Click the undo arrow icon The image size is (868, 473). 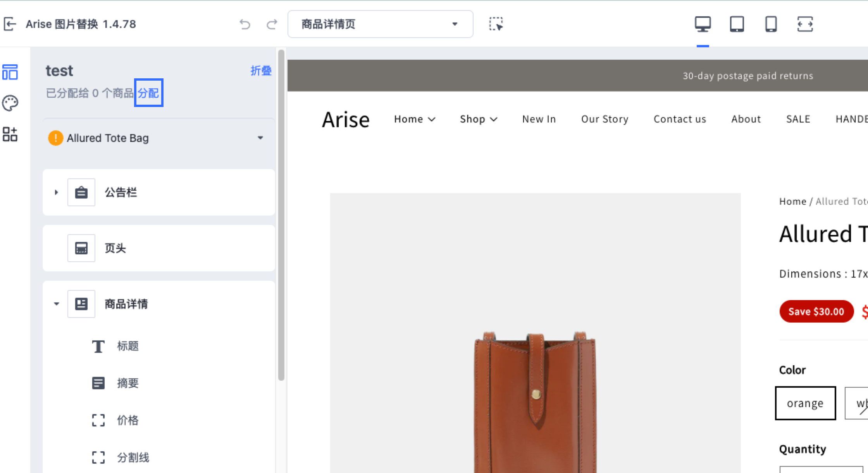(x=245, y=24)
